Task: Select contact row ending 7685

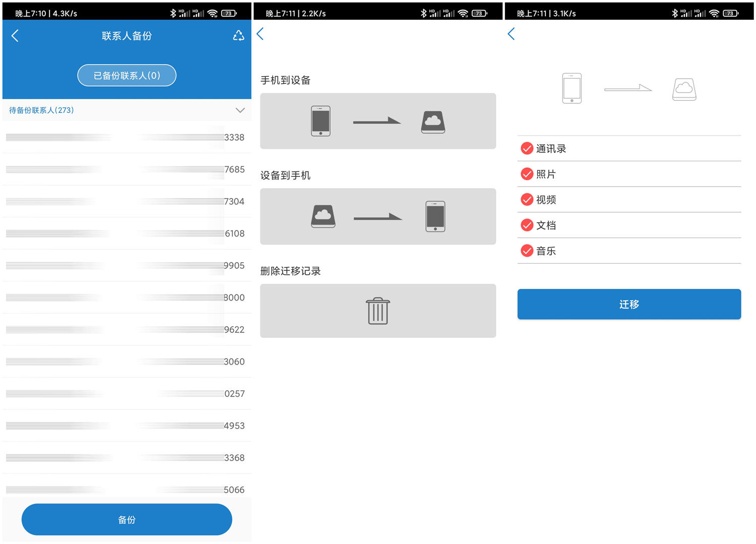Action: (x=127, y=169)
